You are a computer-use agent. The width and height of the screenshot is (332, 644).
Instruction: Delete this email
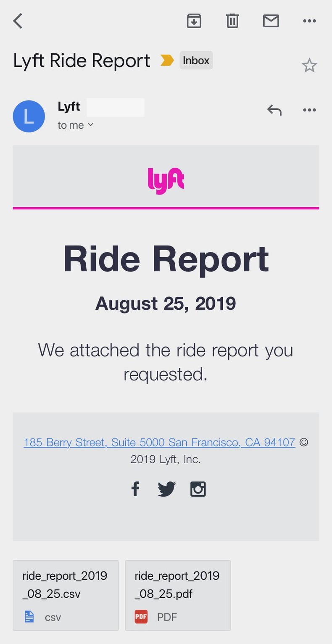coord(232,21)
